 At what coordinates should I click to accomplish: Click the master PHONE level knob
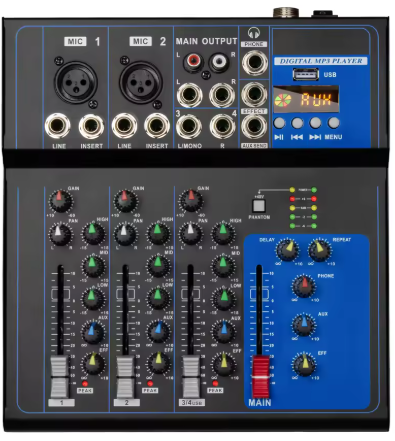(x=304, y=287)
